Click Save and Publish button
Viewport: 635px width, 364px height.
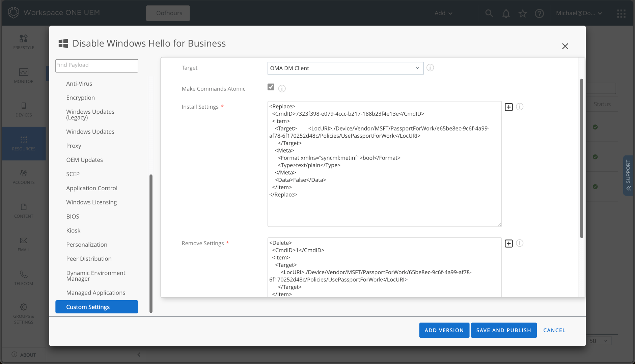(503, 330)
